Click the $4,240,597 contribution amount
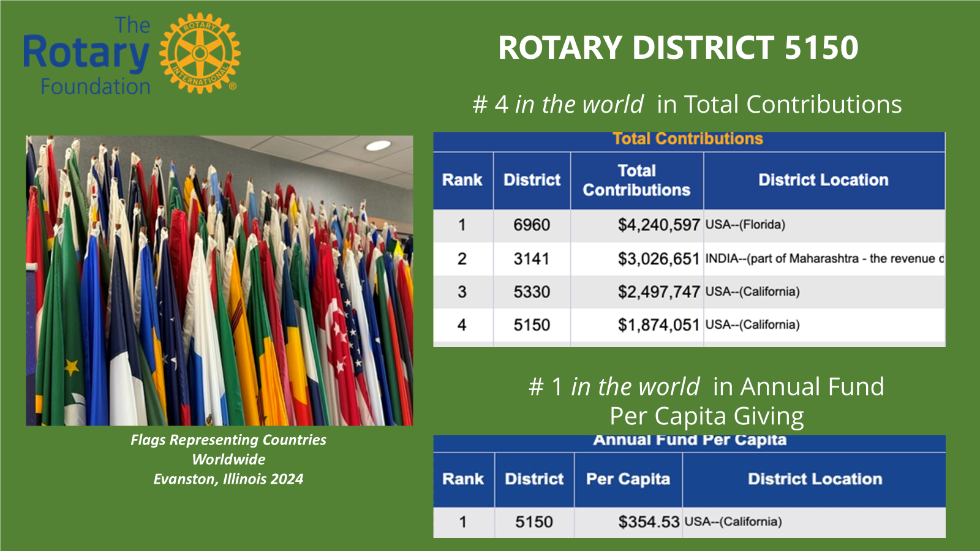This screenshot has width=980, height=551. [658, 225]
